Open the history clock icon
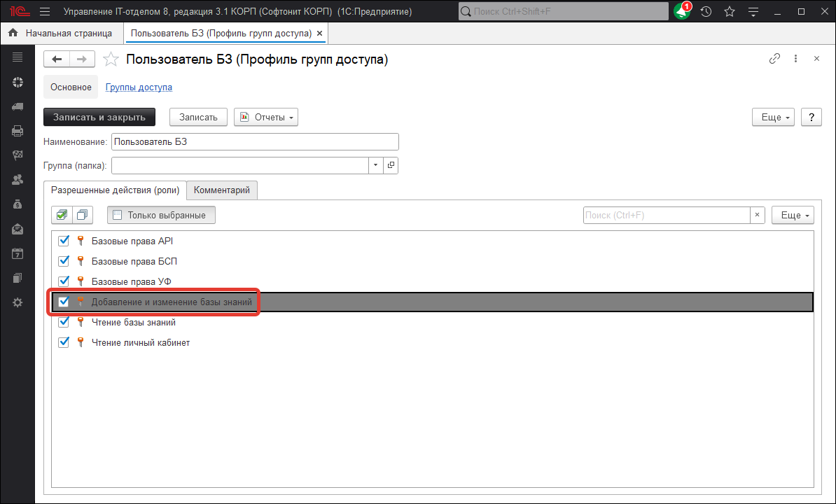Viewport: 836px width, 504px height. click(706, 11)
